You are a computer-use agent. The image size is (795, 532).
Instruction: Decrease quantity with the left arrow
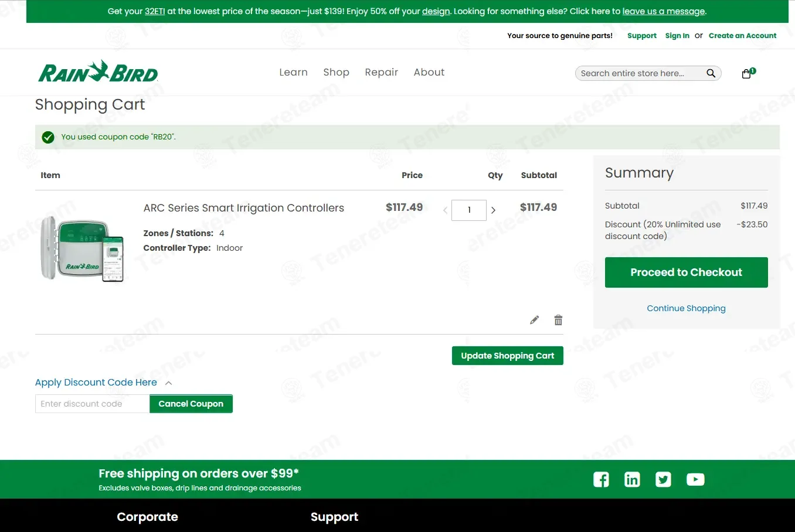(x=446, y=210)
